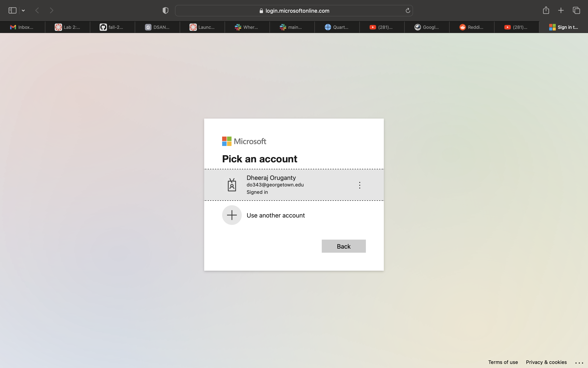Switch to the Slack main... tab

[292, 27]
